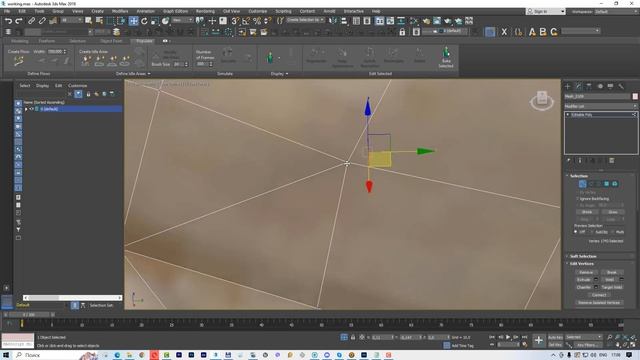Click the Remove vertex button
Viewport: 640px width, 360px height.
pyautogui.click(x=586, y=272)
